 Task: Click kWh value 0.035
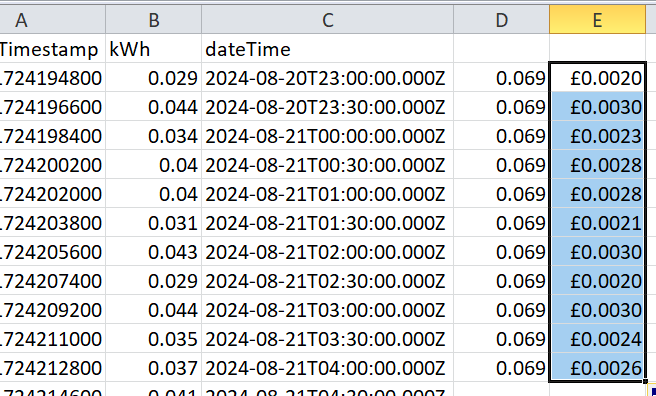tap(154, 339)
